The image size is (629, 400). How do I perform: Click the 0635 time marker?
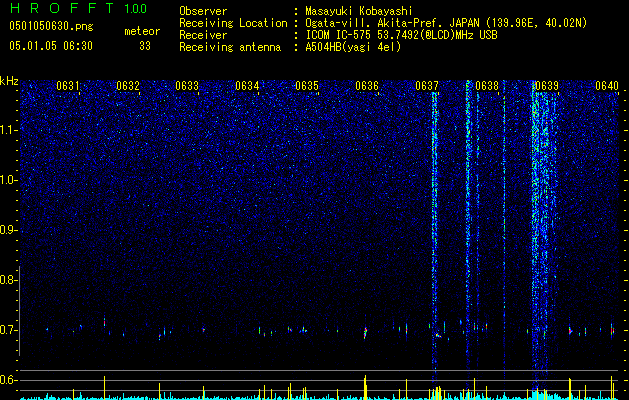point(307,86)
